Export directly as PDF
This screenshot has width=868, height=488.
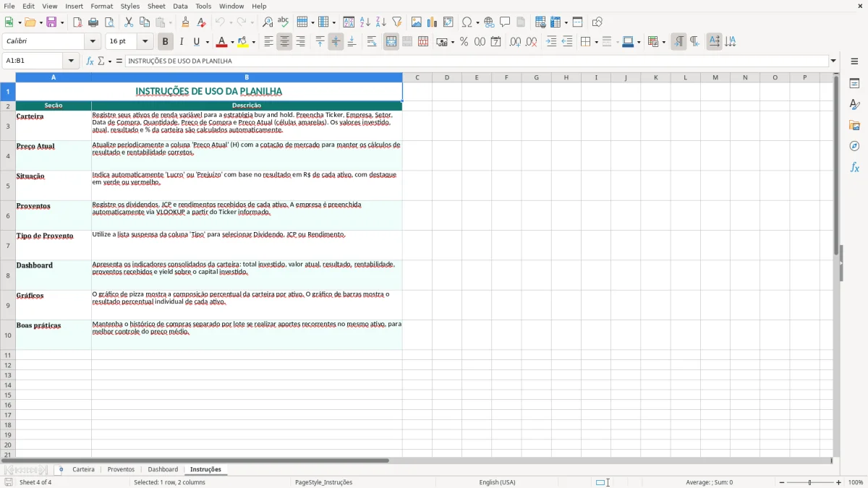[77, 22]
